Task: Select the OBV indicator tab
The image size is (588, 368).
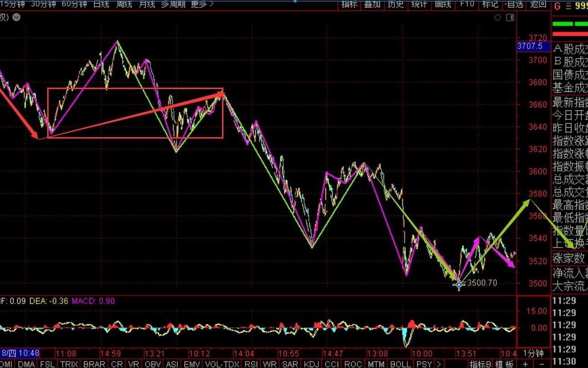Action: (154, 364)
